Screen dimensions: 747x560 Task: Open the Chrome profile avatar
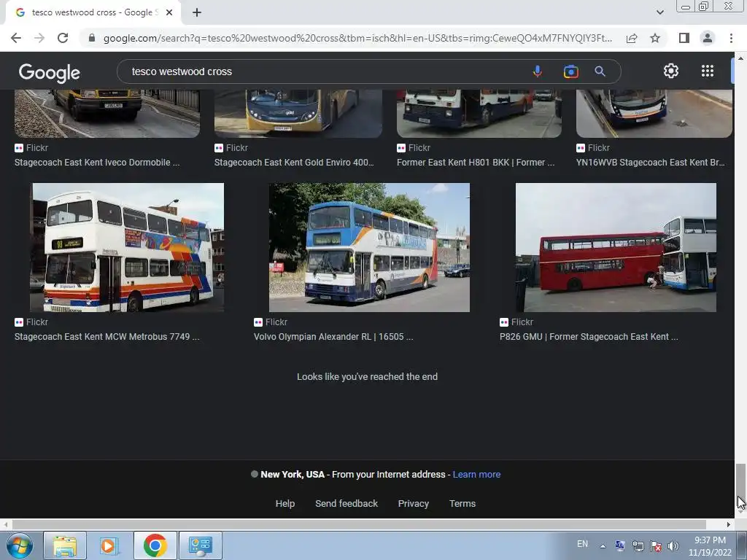[x=708, y=38]
